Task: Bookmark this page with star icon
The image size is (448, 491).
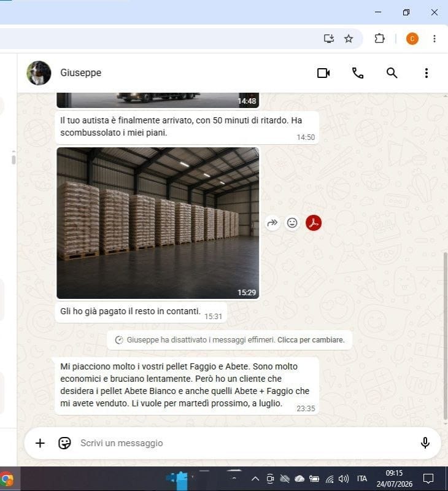Action: (x=349, y=39)
